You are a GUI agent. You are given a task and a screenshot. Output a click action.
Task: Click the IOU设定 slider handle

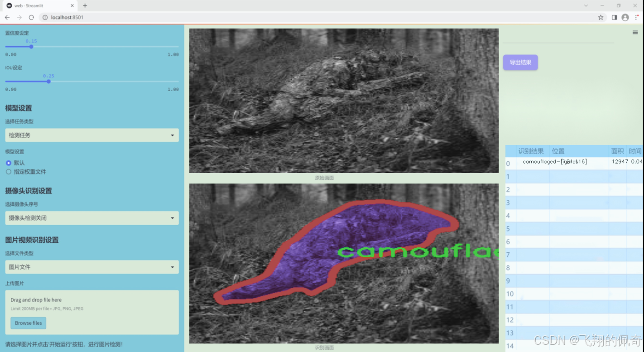click(x=48, y=81)
